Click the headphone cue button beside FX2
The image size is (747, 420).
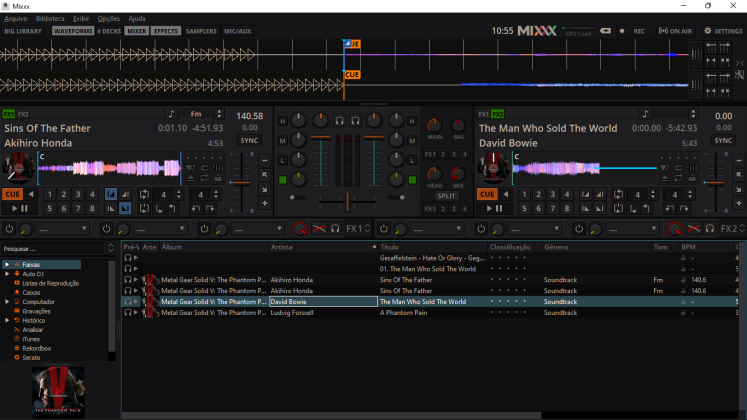[710, 229]
